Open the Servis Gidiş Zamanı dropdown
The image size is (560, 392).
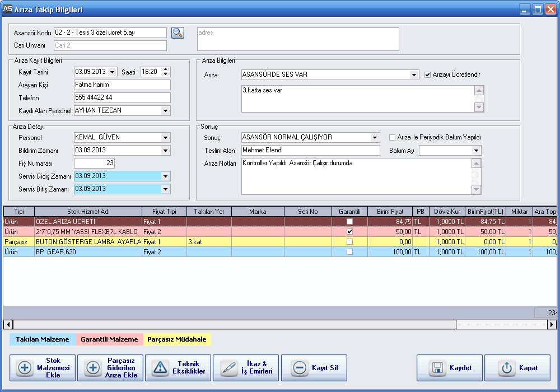(x=165, y=176)
